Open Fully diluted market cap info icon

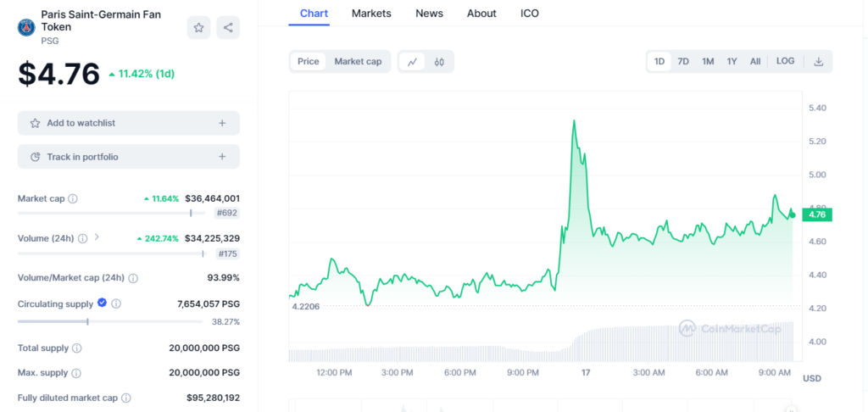tap(126, 398)
